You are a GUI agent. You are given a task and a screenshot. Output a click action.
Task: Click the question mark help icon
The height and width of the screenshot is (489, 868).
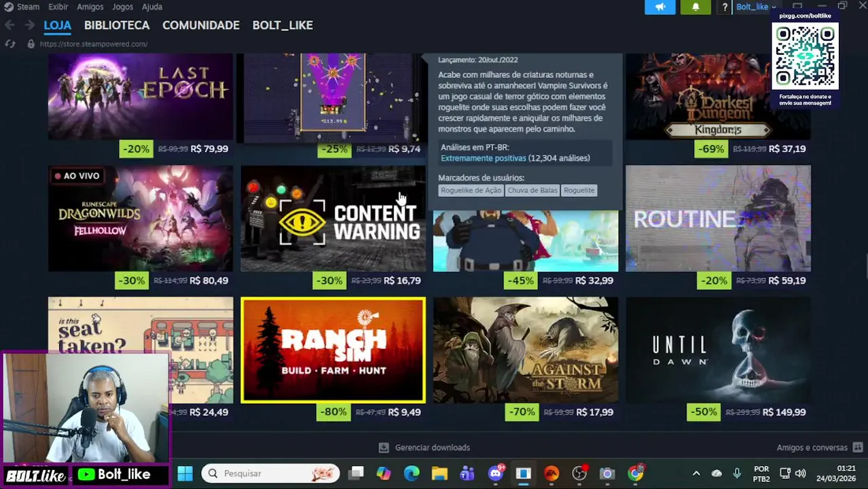pos(725,7)
